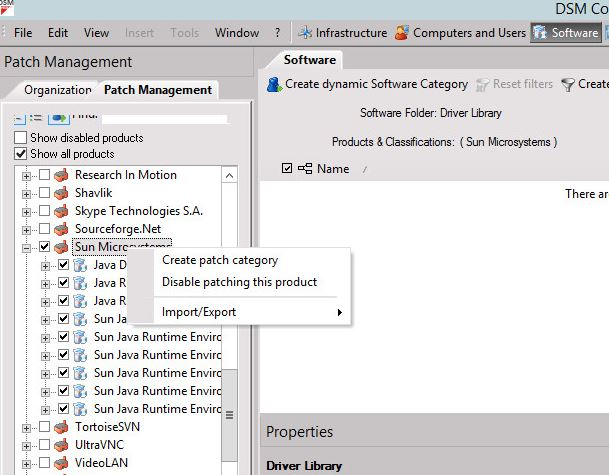This screenshot has height=475, width=609.
Task: Expand the UltraVNC tree node
Action: click(26, 445)
